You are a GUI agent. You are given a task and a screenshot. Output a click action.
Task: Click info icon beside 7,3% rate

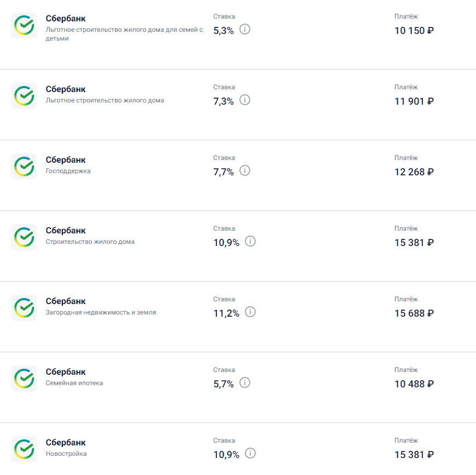245,100
